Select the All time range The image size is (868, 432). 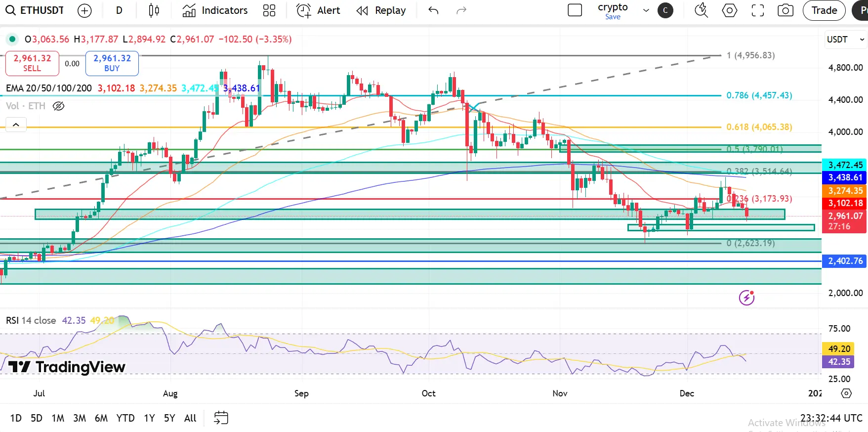tap(190, 418)
